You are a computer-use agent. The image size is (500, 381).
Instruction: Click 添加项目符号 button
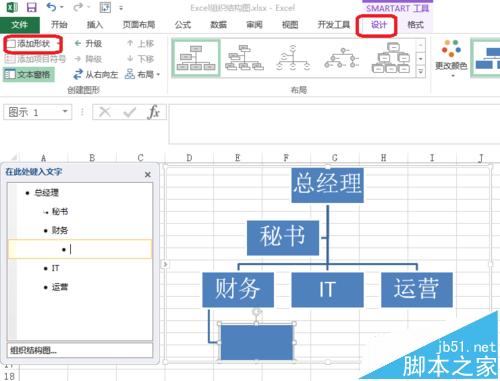(35, 59)
